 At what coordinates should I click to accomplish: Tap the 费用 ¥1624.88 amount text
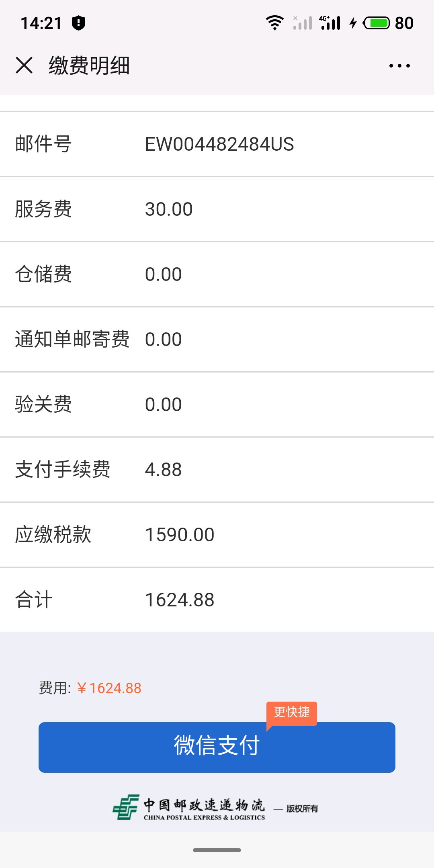(109, 688)
